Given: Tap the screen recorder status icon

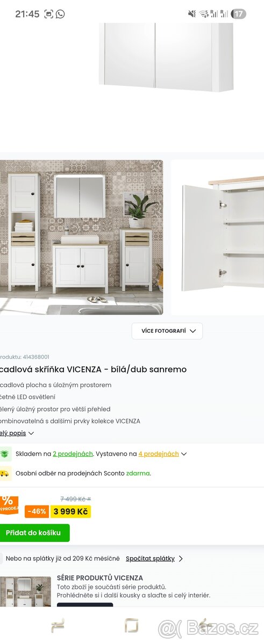Looking at the screenshot, I should pyautogui.click(x=49, y=14).
